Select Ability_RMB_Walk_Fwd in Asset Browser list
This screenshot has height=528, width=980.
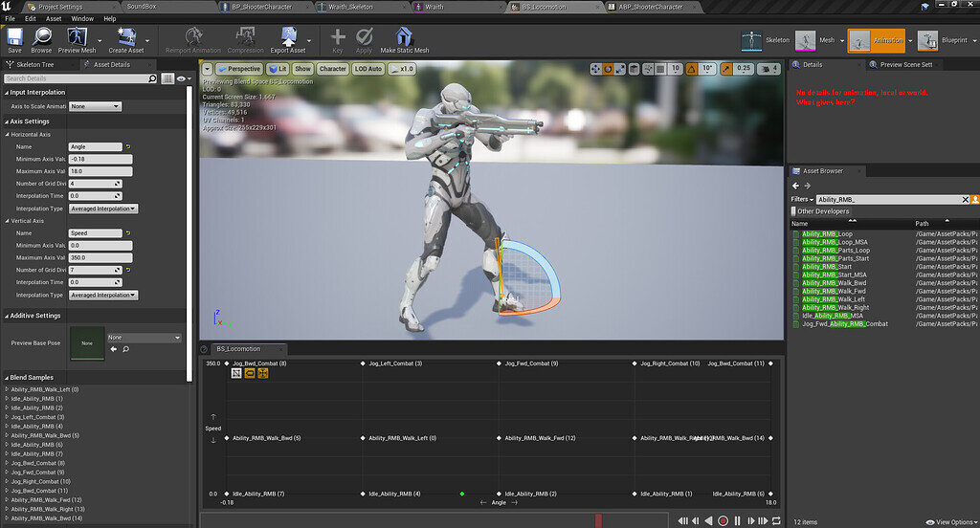[834, 291]
